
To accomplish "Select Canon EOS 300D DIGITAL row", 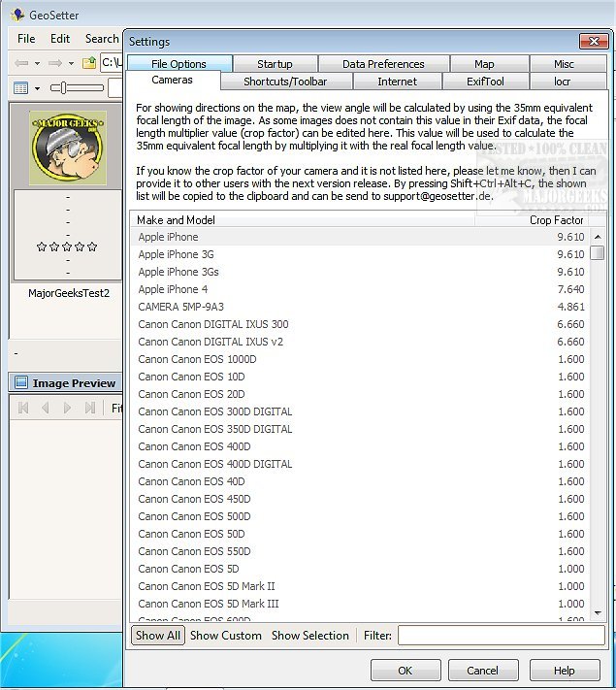I will point(360,411).
